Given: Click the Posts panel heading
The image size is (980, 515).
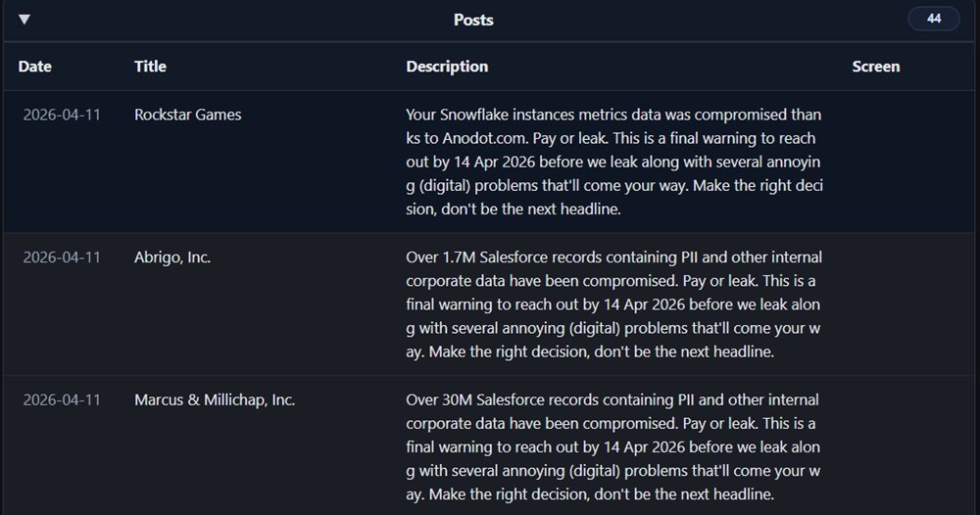Looking at the screenshot, I should (x=473, y=20).
